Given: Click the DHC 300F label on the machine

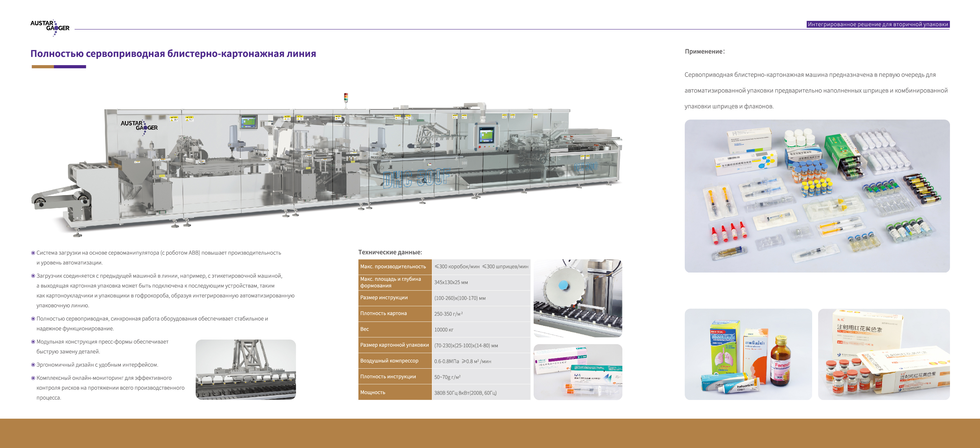Looking at the screenshot, I should 417,178.
